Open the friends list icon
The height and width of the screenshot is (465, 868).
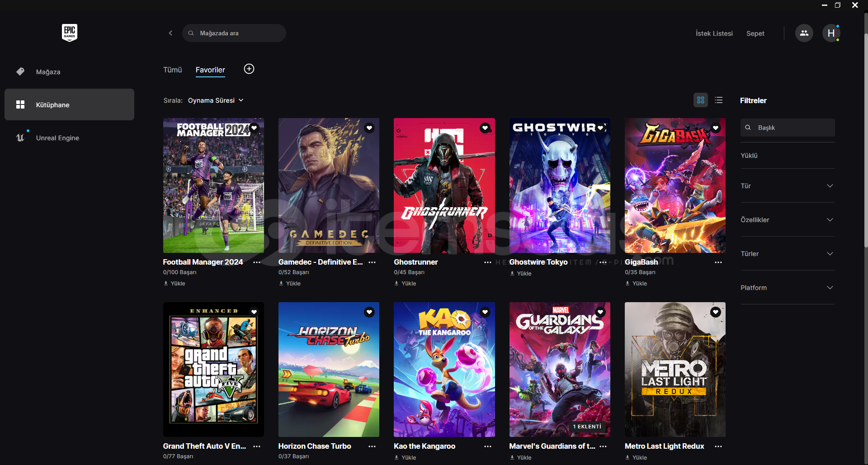tap(804, 33)
